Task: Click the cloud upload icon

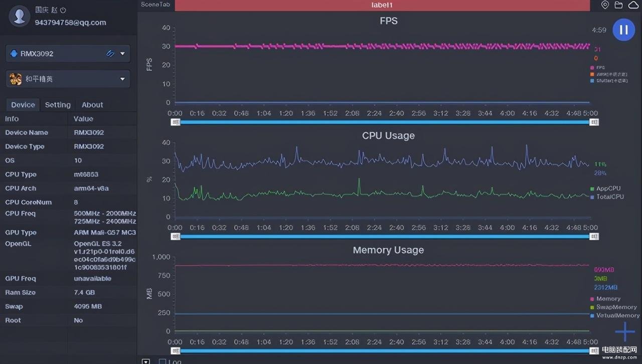Action: [633, 5]
